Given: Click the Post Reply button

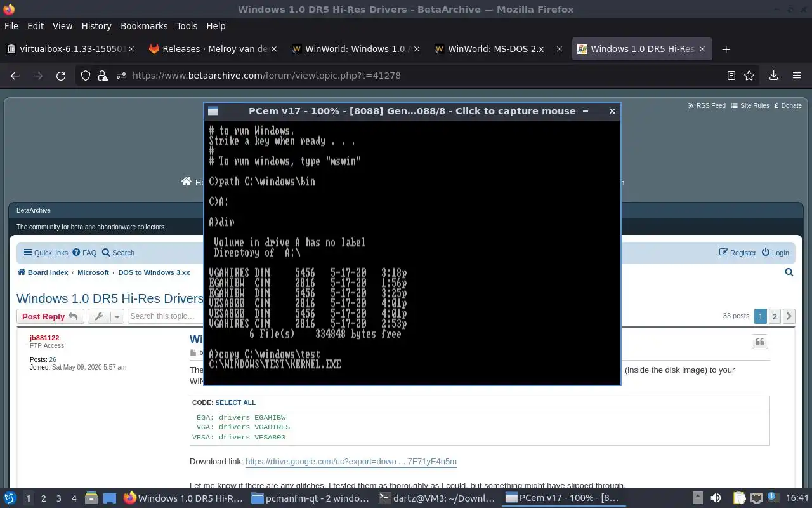Looking at the screenshot, I should (49, 316).
